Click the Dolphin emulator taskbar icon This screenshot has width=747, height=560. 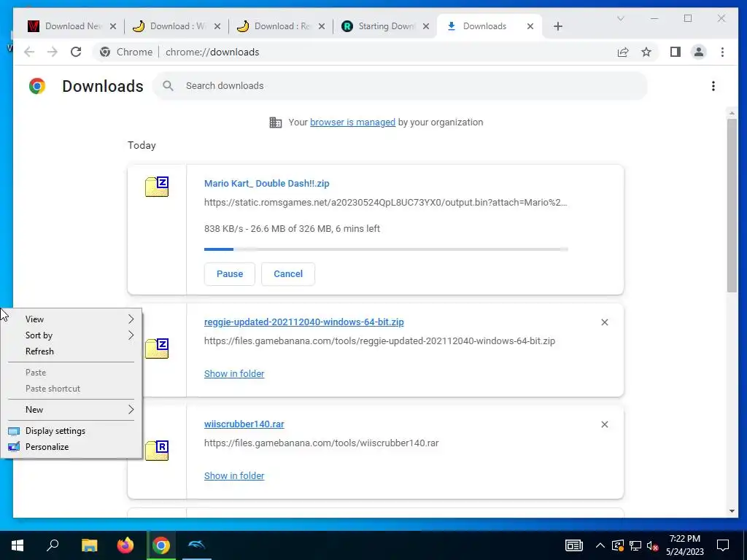tap(196, 545)
